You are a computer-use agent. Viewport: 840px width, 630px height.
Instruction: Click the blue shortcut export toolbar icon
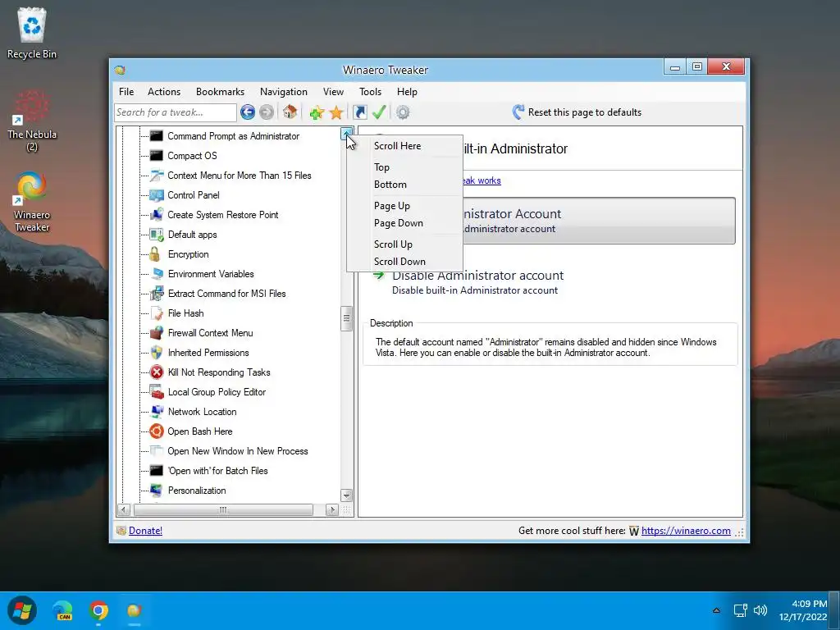tap(360, 112)
